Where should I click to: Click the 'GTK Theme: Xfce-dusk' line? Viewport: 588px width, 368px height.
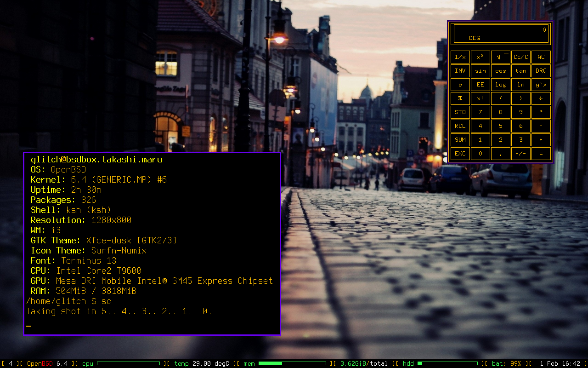(104, 241)
